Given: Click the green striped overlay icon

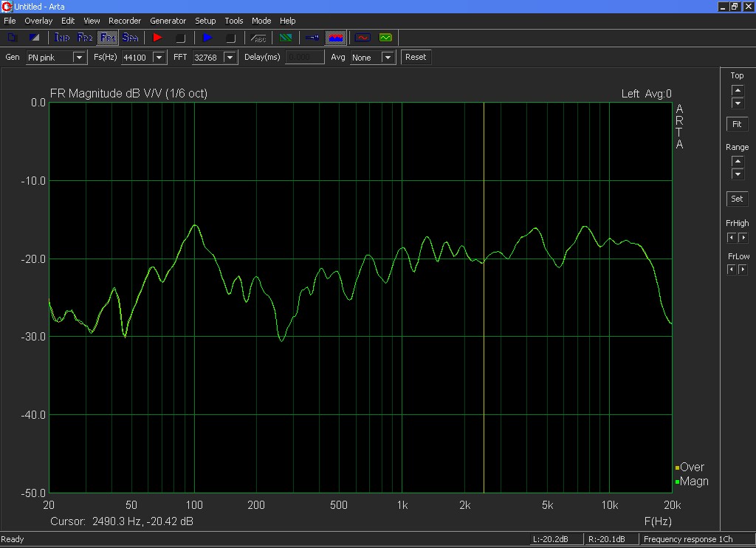Looking at the screenshot, I should tap(286, 37).
